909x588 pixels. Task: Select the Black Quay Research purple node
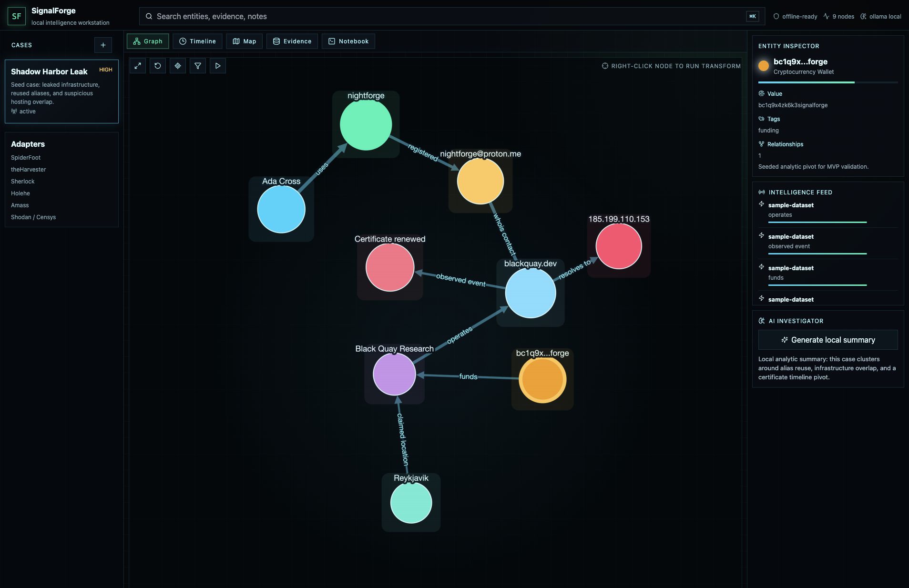(x=394, y=375)
